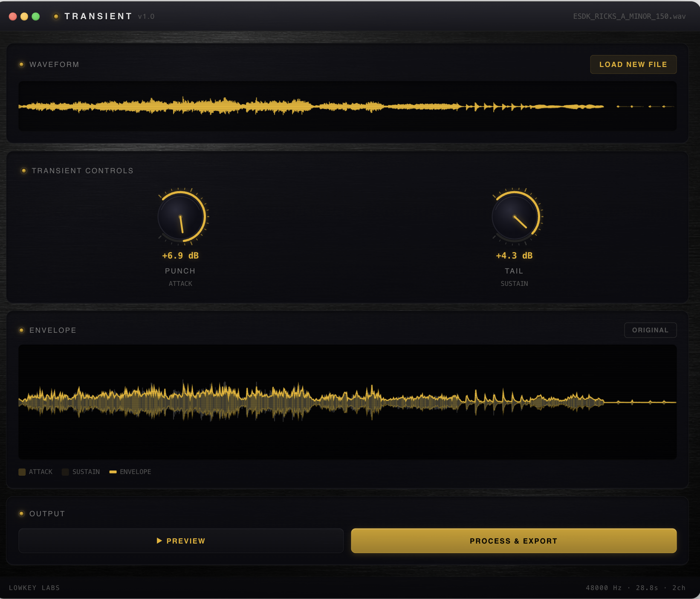The width and height of the screenshot is (700, 599).
Task: Toggle the Original envelope view
Action: [650, 330]
